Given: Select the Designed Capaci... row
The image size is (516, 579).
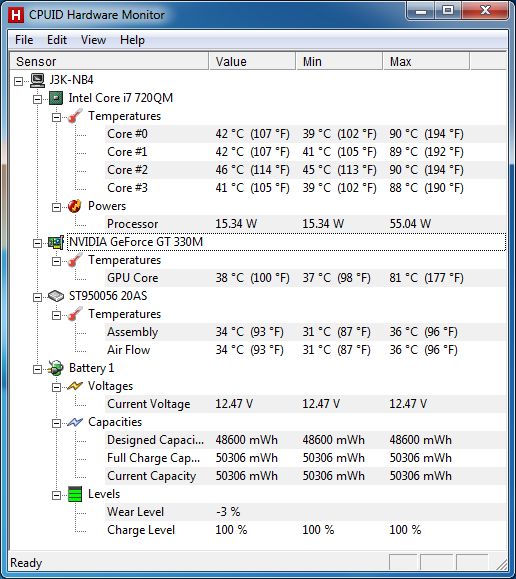Looking at the screenshot, I should [305, 440].
